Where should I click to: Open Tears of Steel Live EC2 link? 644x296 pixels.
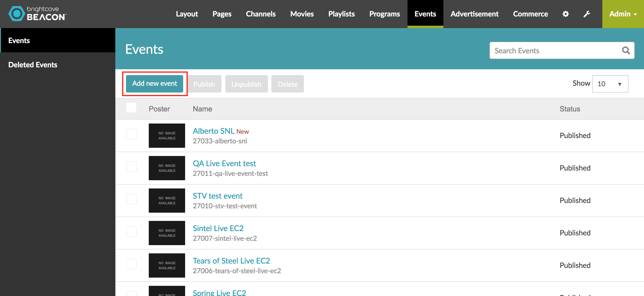pyautogui.click(x=231, y=261)
